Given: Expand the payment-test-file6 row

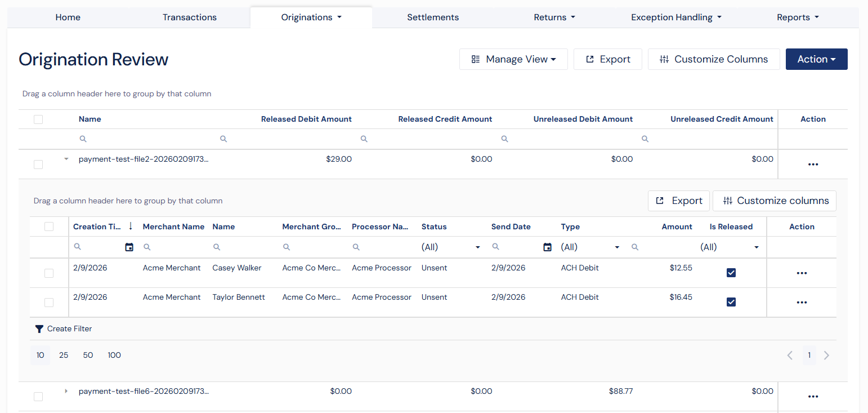Looking at the screenshot, I should (x=66, y=391).
